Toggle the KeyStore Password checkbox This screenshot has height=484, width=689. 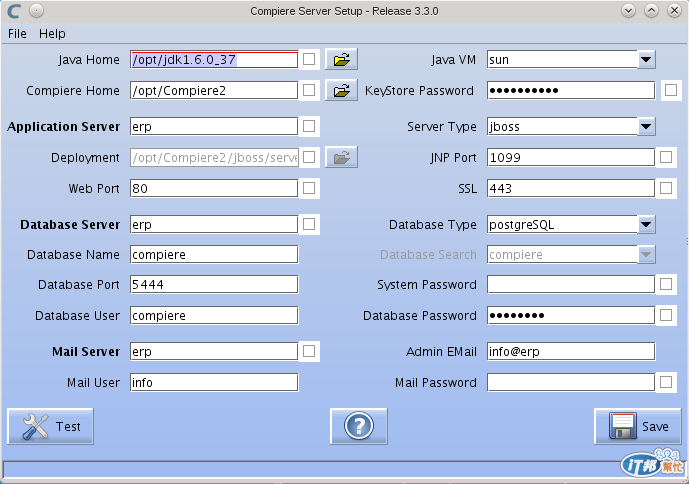[x=671, y=91]
